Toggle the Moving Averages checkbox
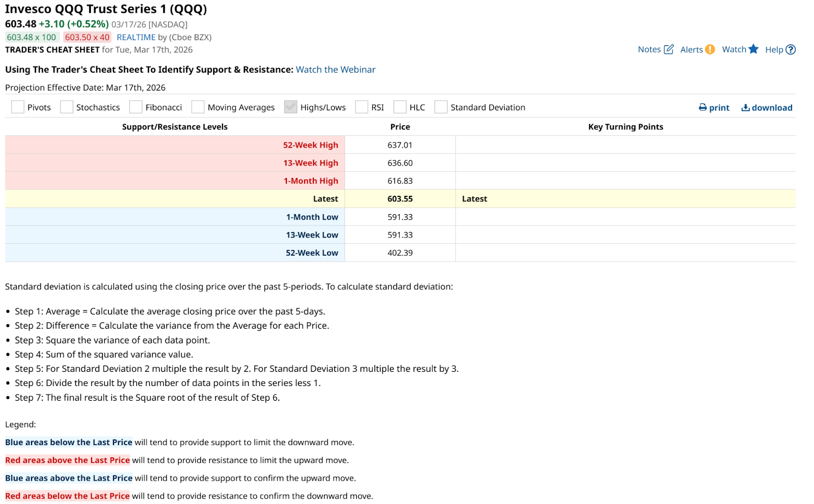Image resolution: width=814 pixels, height=504 pixels. (198, 107)
